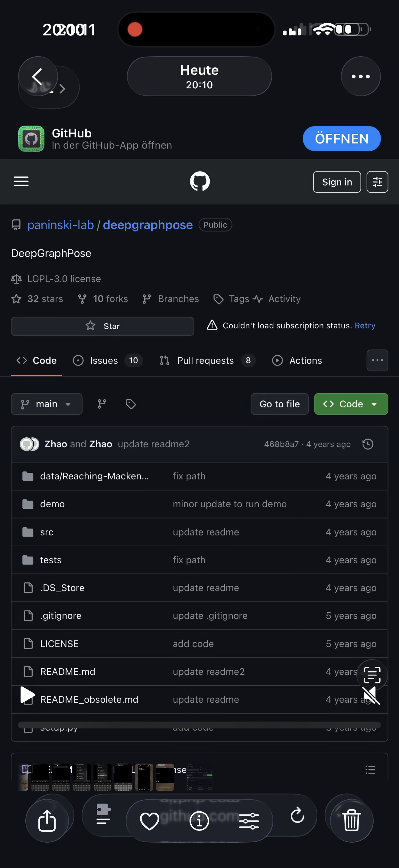Open the data/Reaching-Macken... folder
Image resolution: width=399 pixels, height=868 pixels.
tap(94, 476)
